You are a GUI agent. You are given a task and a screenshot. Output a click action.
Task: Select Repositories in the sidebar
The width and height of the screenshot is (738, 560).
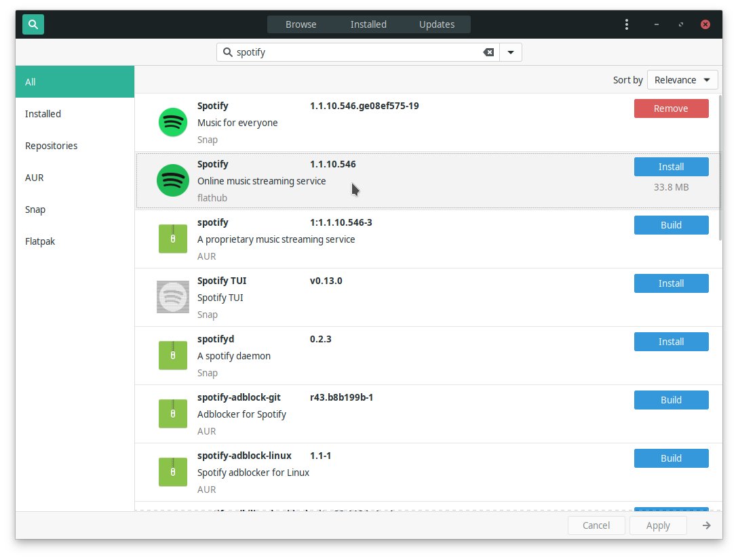pyautogui.click(x=75, y=146)
